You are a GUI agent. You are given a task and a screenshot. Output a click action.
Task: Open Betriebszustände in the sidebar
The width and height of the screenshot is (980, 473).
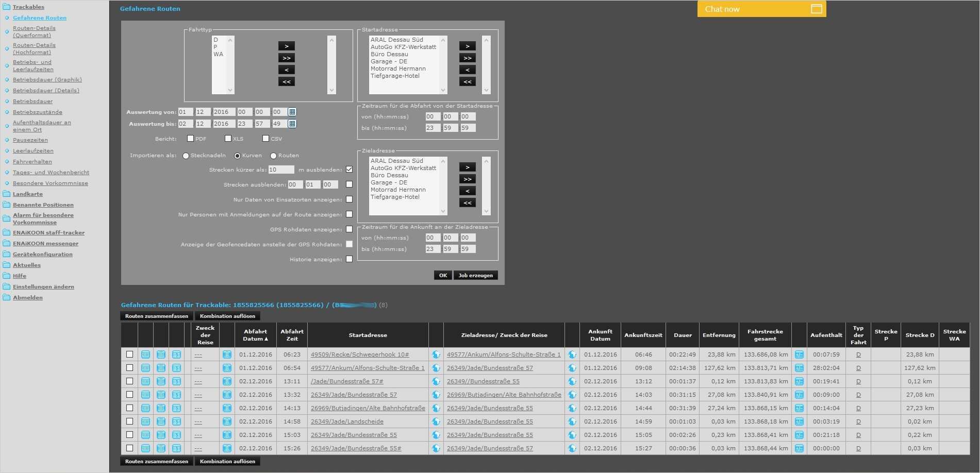38,112
